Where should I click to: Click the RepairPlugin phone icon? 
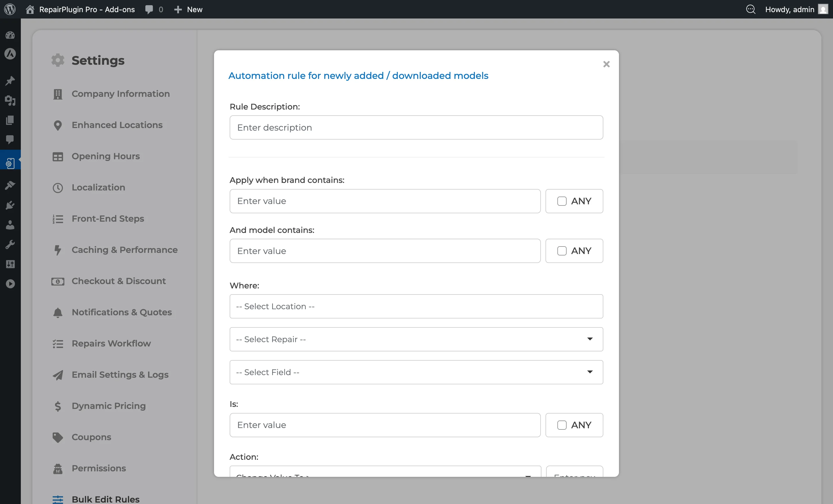pos(10,163)
